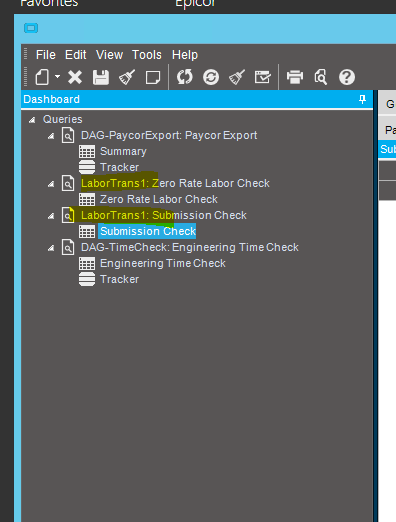396x522 pixels.
Task: Click the Save floppy disk icon
Action: click(101, 77)
